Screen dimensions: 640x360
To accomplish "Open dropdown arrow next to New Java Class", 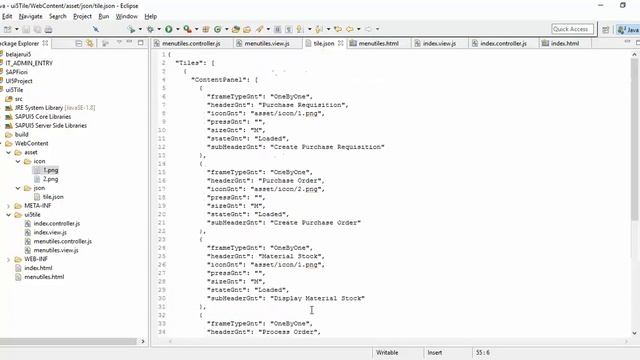I will (x=227, y=29).
